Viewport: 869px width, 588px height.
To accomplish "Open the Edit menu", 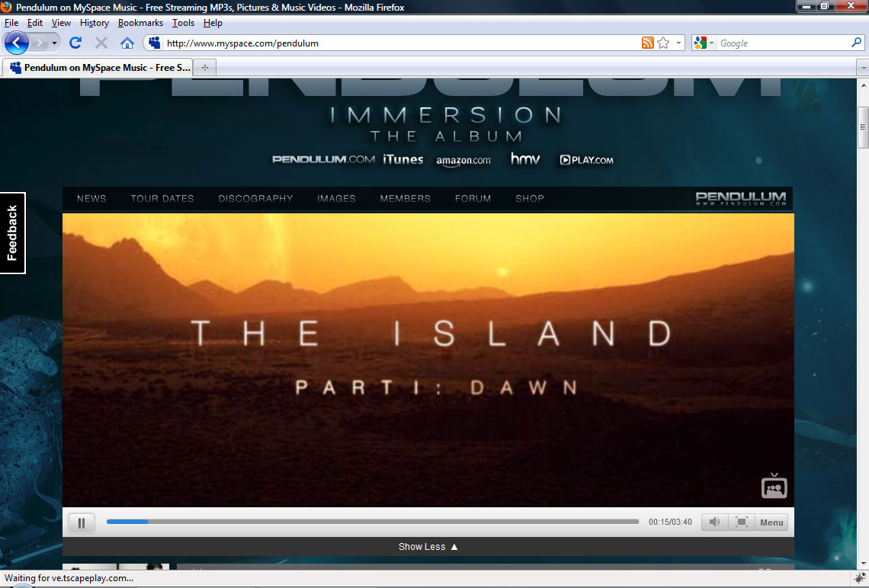I will coord(35,23).
